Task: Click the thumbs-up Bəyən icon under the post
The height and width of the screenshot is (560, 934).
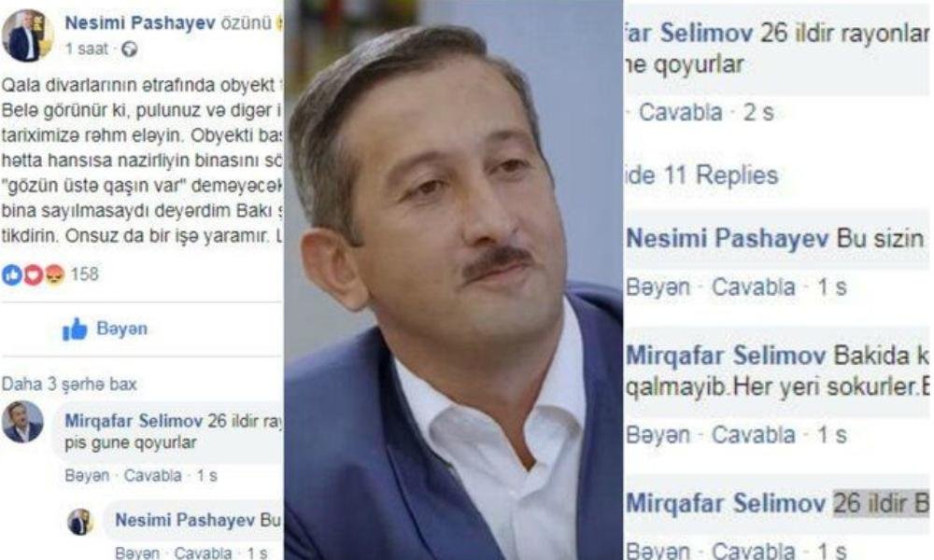Action: [75, 329]
